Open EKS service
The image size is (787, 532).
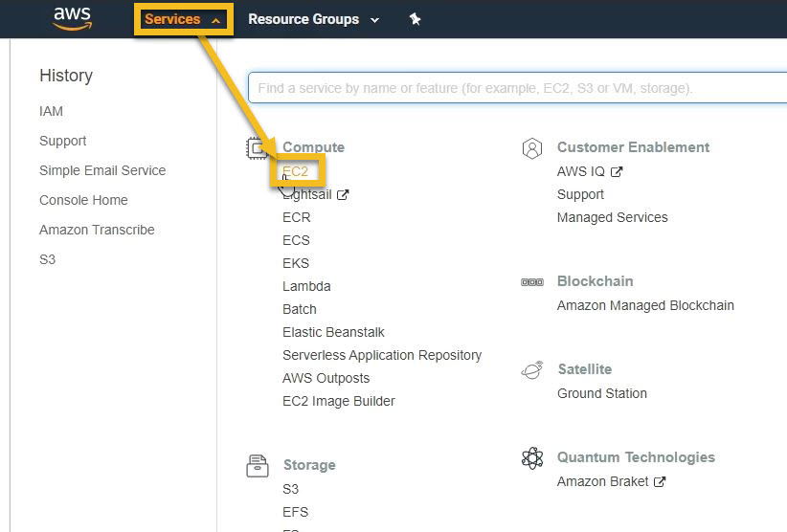coord(296,264)
